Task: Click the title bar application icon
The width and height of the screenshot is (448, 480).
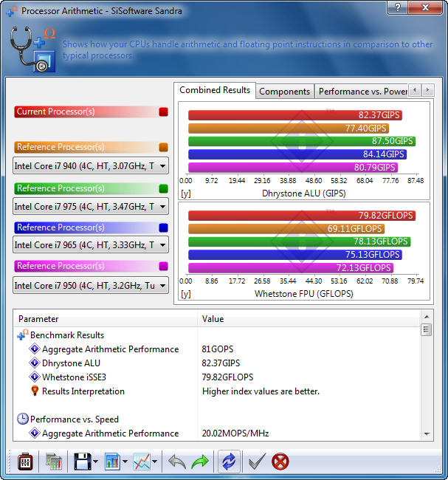Action: tap(12, 11)
